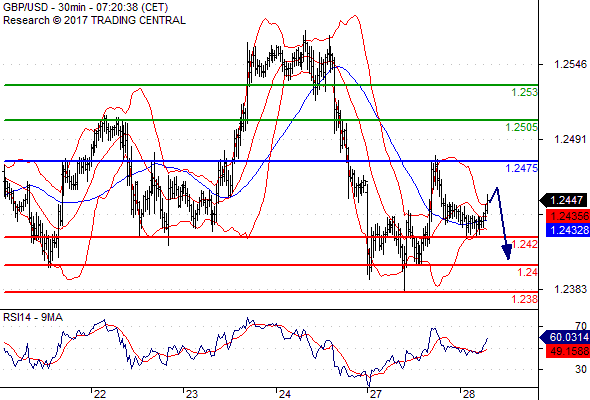Click the 1.242 red support label
Screen dimensions: 590x400
point(525,244)
